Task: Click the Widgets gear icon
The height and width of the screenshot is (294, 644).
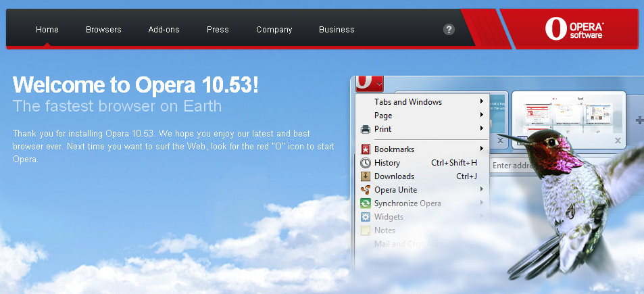Action: pyautogui.click(x=365, y=217)
